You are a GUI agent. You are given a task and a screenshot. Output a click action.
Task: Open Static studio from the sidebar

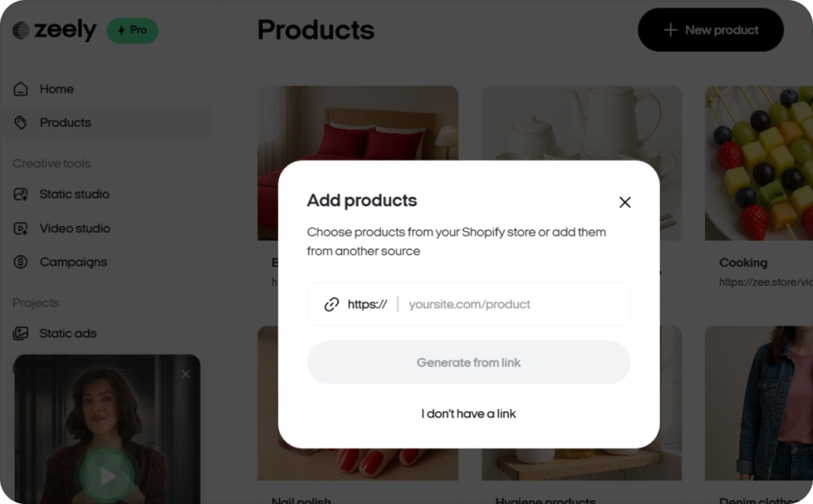click(22, 194)
